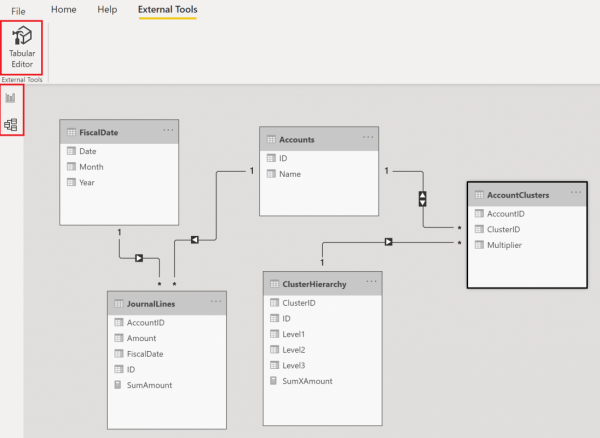
Task: Click column icon beside Level3
Action: tap(274, 365)
